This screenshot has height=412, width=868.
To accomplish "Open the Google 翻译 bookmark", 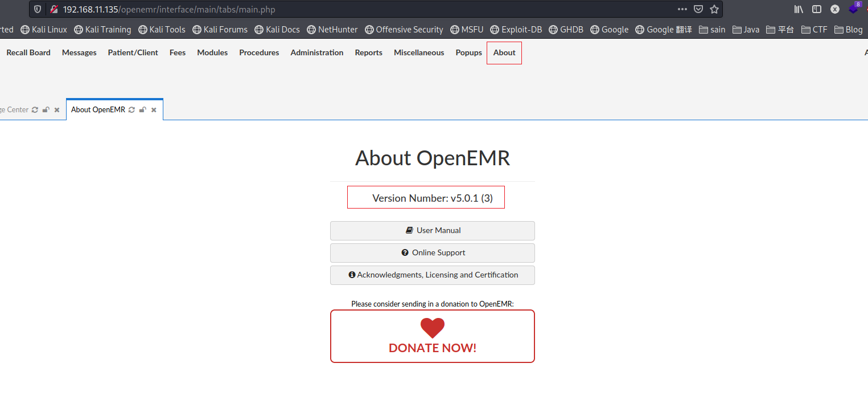I will (664, 30).
